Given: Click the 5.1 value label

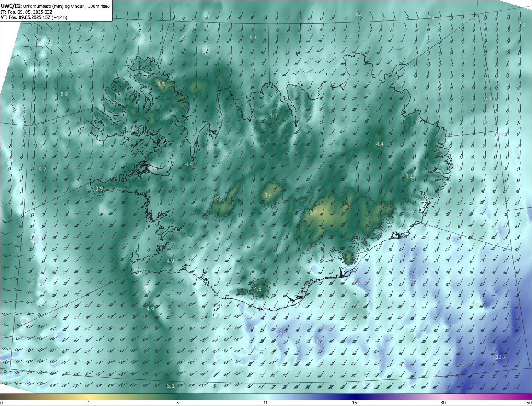Looking at the screenshot, I should [171, 386].
